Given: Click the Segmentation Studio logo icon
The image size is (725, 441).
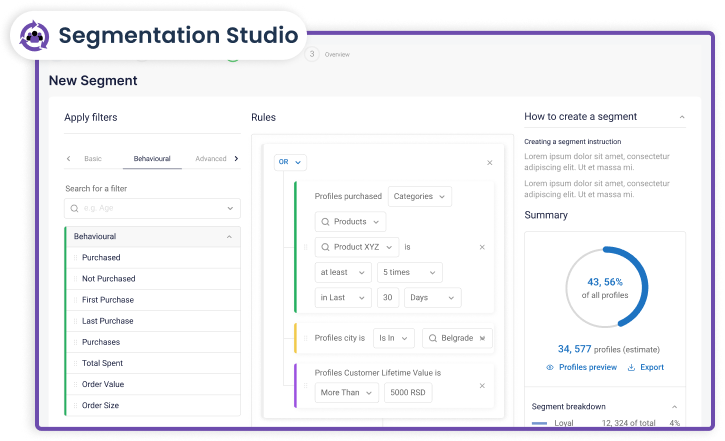Looking at the screenshot, I should click(35, 34).
